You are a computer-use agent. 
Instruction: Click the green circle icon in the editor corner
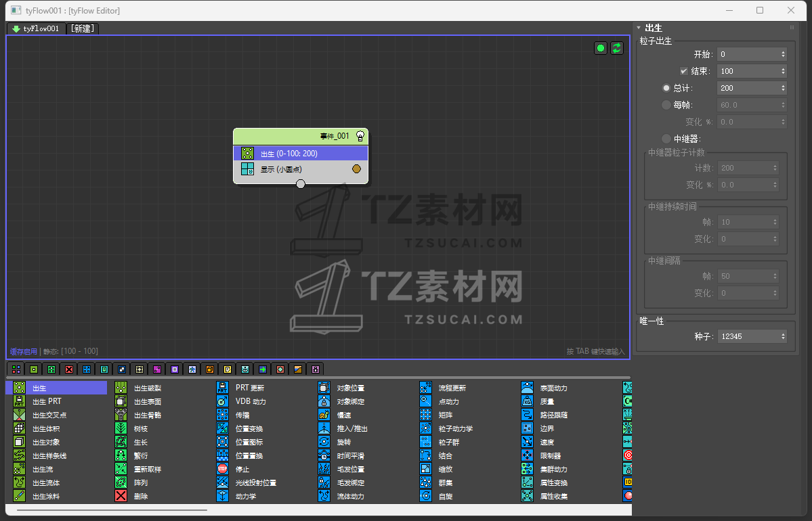[600, 48]
